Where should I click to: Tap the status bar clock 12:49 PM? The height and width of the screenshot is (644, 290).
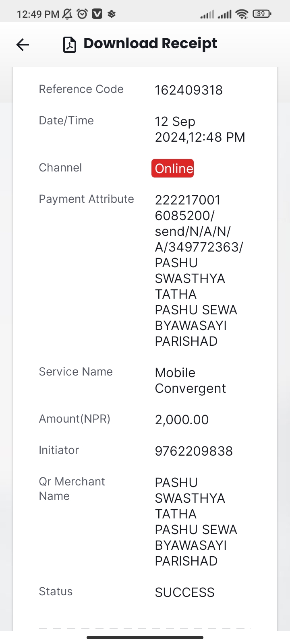(38, 14)
